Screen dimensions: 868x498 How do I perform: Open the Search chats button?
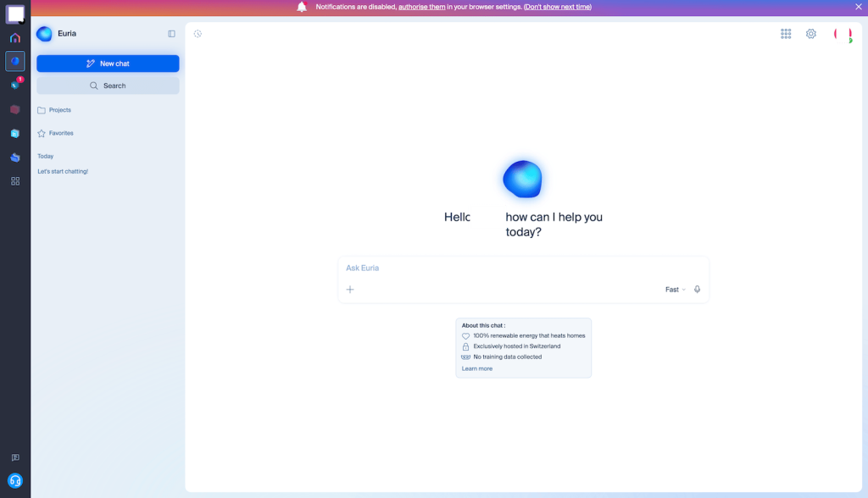click(108, 86)
